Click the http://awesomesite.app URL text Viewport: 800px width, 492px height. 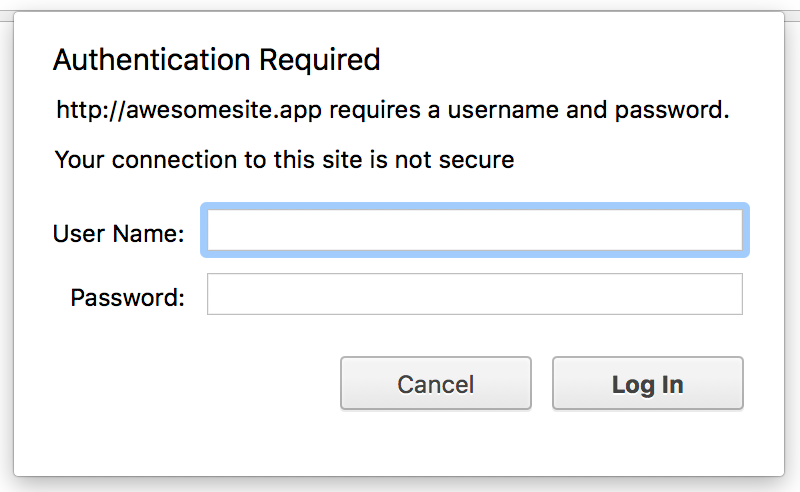(x=188, y=110)
